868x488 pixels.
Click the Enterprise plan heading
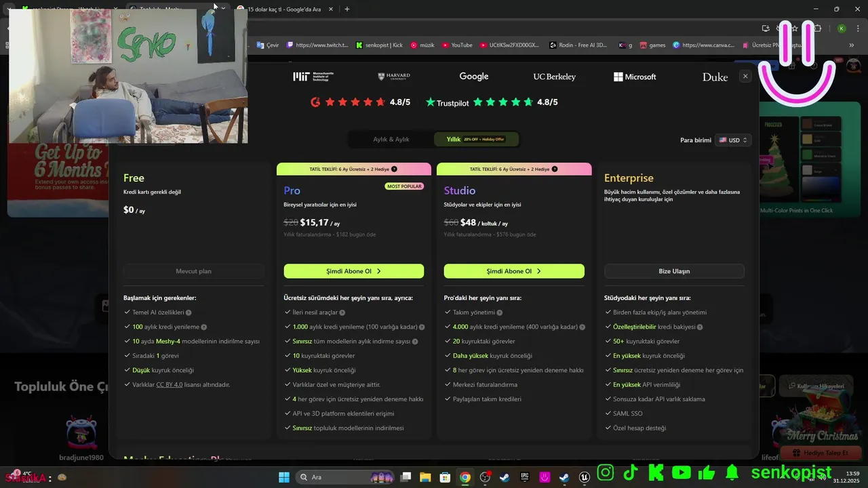pos(629,178)
